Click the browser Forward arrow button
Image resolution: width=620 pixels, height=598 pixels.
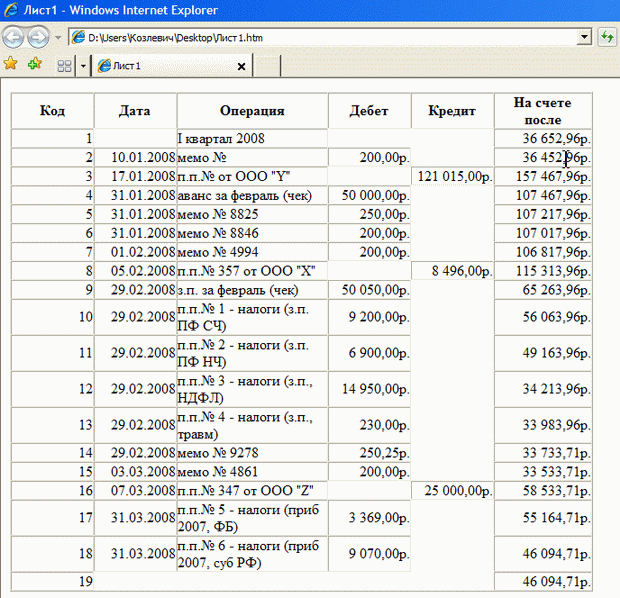(x=38, y=37)
